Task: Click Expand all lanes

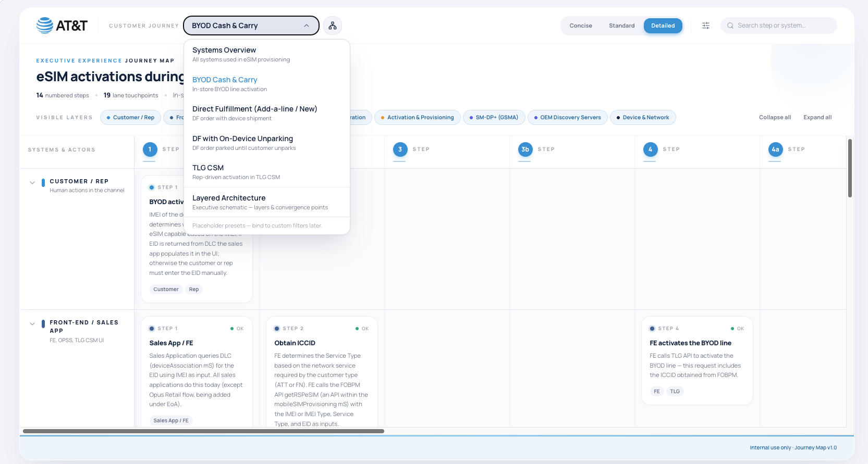Action: (817, 118)
